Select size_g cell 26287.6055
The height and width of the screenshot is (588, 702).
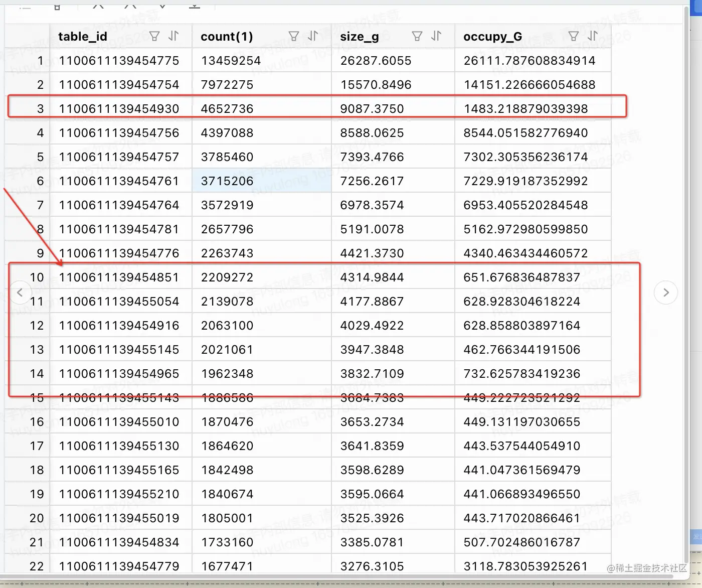click(393, 61)
